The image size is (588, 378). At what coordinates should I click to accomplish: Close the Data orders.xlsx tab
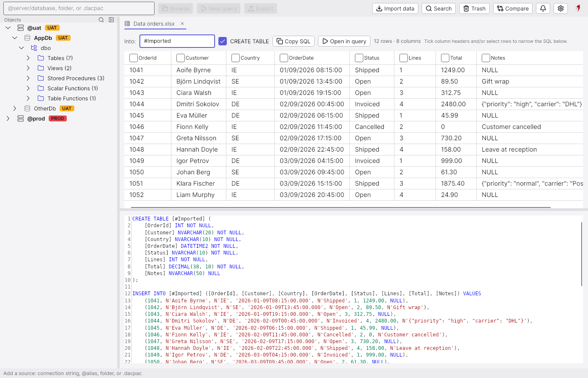[x=182, y=24]
